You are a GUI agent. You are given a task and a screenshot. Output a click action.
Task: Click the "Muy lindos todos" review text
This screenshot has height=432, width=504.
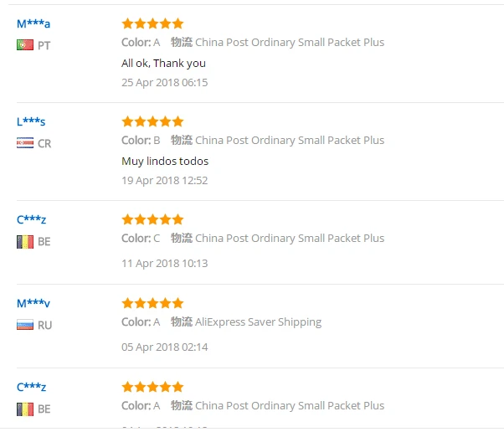coord(165,161)
